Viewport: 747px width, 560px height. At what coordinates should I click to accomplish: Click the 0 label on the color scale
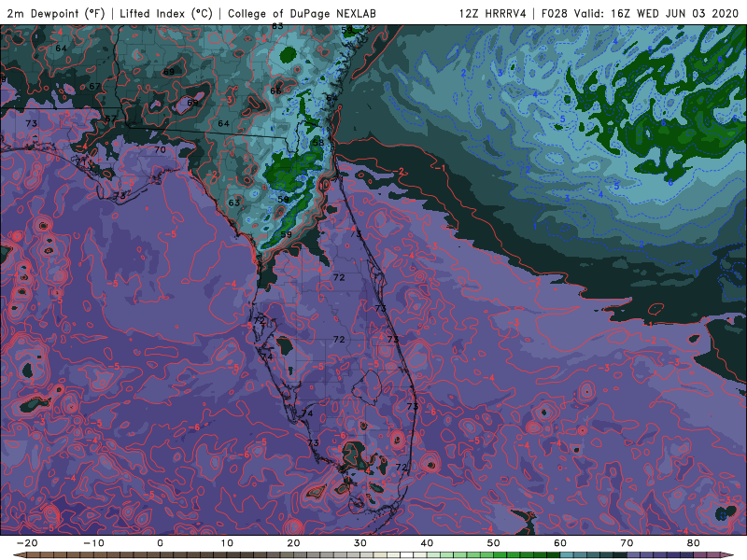click(x=160, y=543)
